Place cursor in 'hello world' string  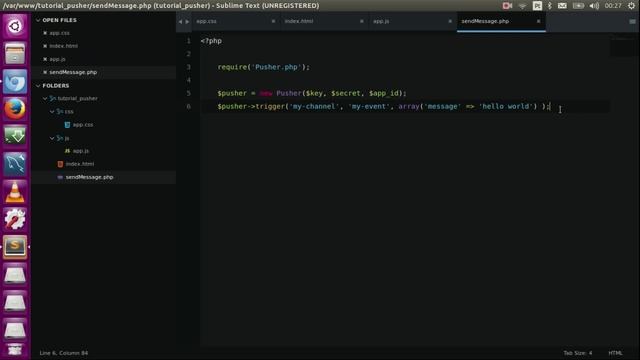[x=508, y=107]
